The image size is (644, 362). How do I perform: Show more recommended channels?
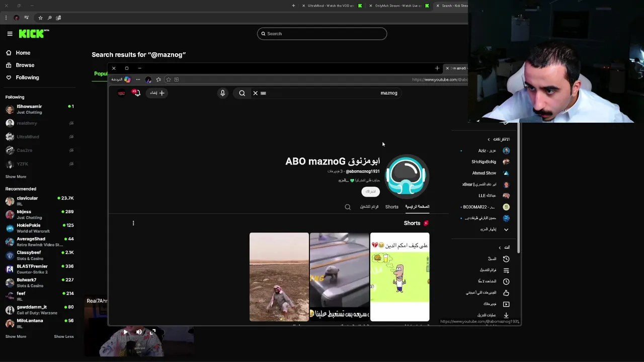(x=16, y=336)
